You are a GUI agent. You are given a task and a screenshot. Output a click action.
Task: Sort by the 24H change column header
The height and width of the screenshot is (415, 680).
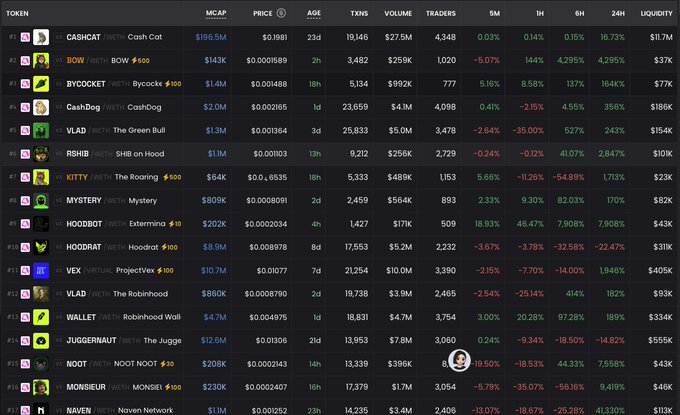tap(618, 13)
